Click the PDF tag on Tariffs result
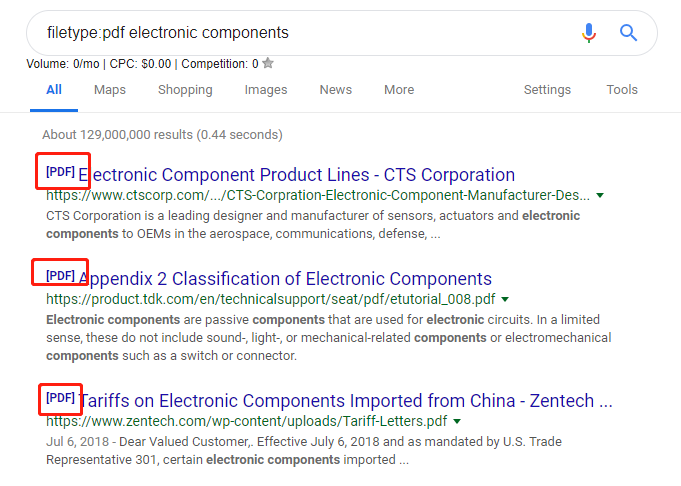 [60, 397]
